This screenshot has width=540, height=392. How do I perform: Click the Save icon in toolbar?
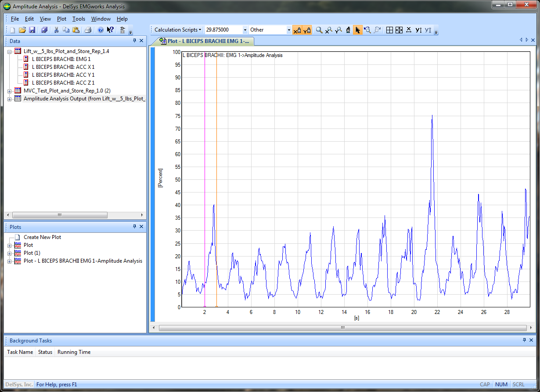(x=32, y=30)
